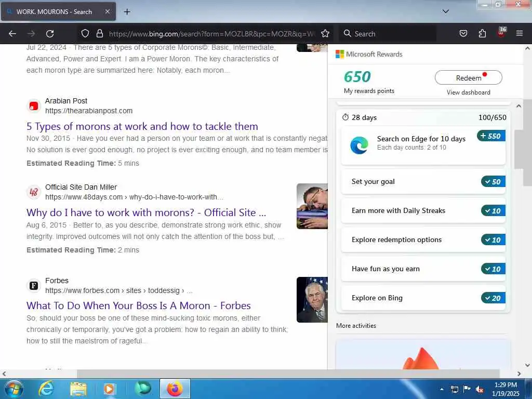Viewport: 532px width, 399px height.
Task: Open the 48days.com URL breadcrumb
Action: point(134,197)
